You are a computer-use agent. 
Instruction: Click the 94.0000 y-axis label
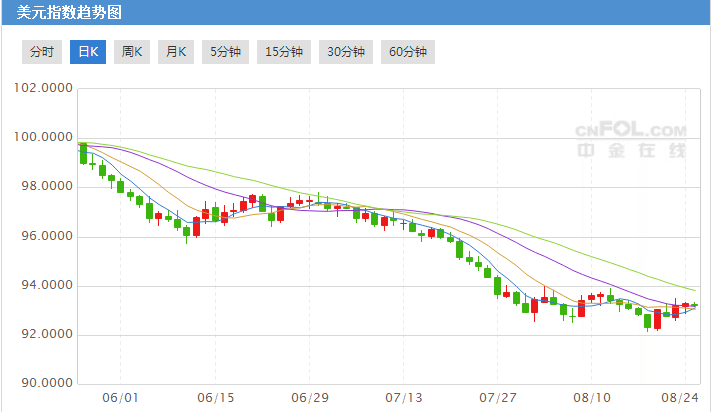tap(47, 285)
